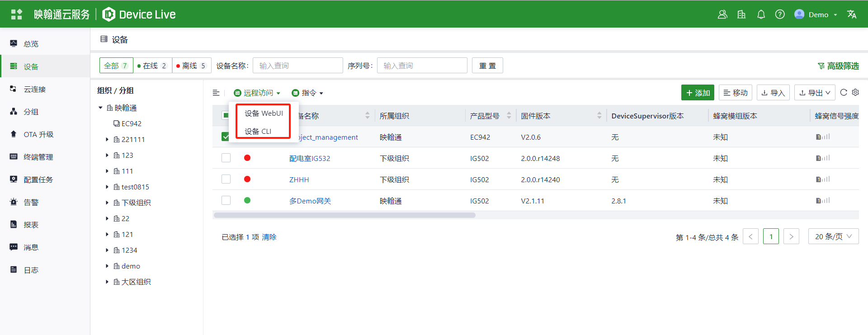Image resolution: width=868 pixels, height=335 pixels.
Task: Refresh the device table
Action: 844,92
